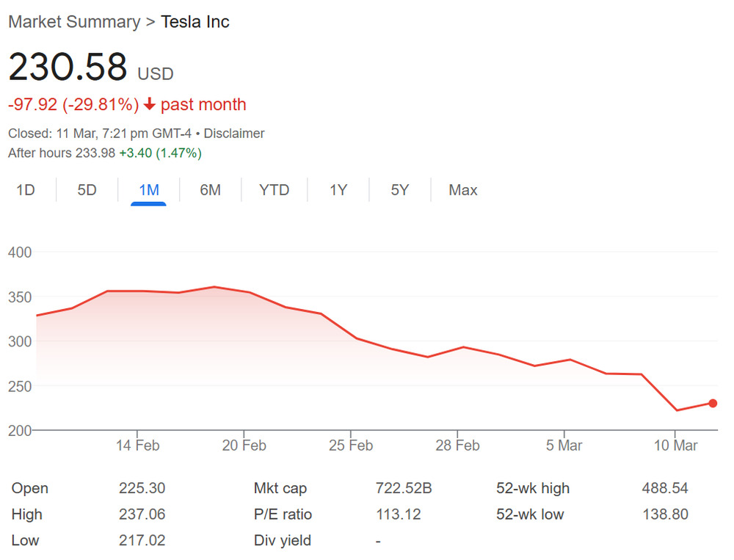Click the Low value 217.02
This screenshot has height=560, width=734.
pos(142,540)
